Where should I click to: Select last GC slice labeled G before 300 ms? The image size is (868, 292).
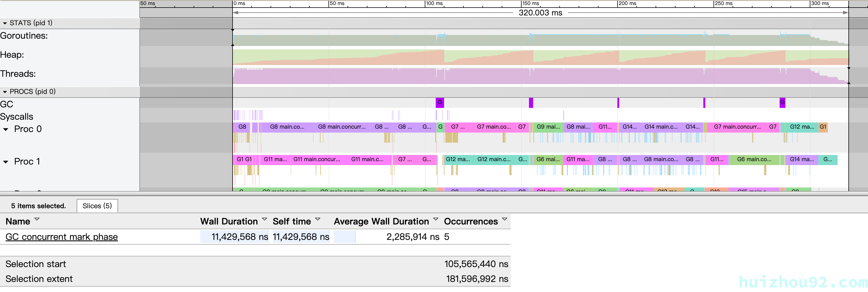coord(782,103)
